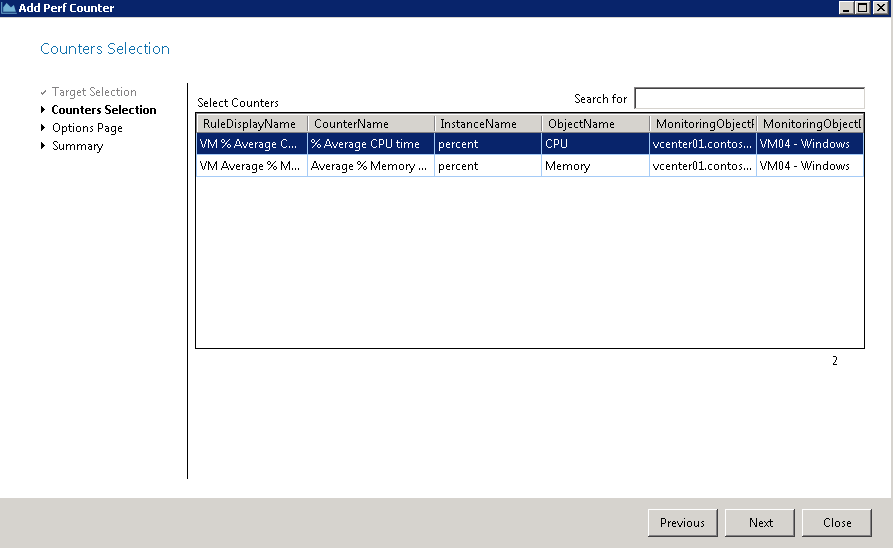
Task: Proceed with the Next button
Action: coord(761,522)
